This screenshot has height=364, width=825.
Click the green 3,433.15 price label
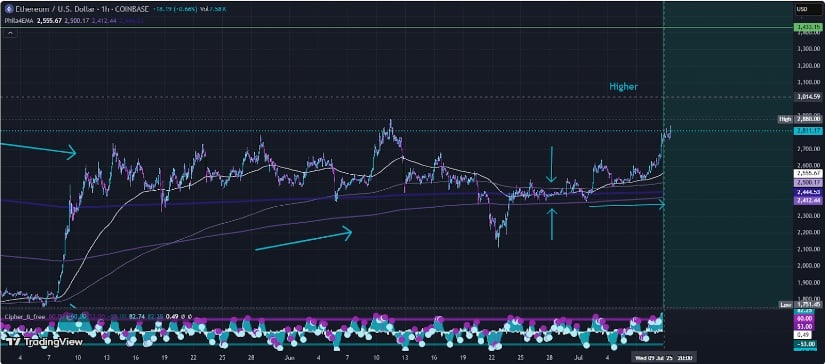pos(807,27)
